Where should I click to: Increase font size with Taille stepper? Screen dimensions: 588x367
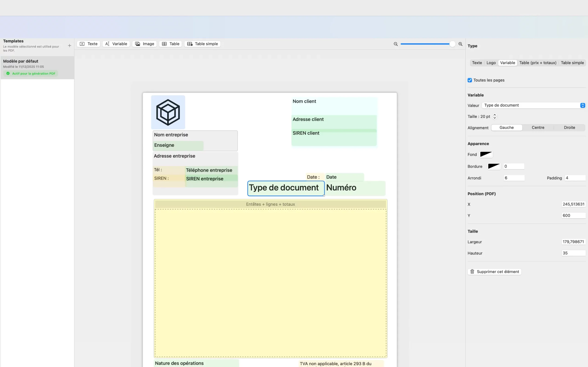pyautogui.click(x=495, y=115)
